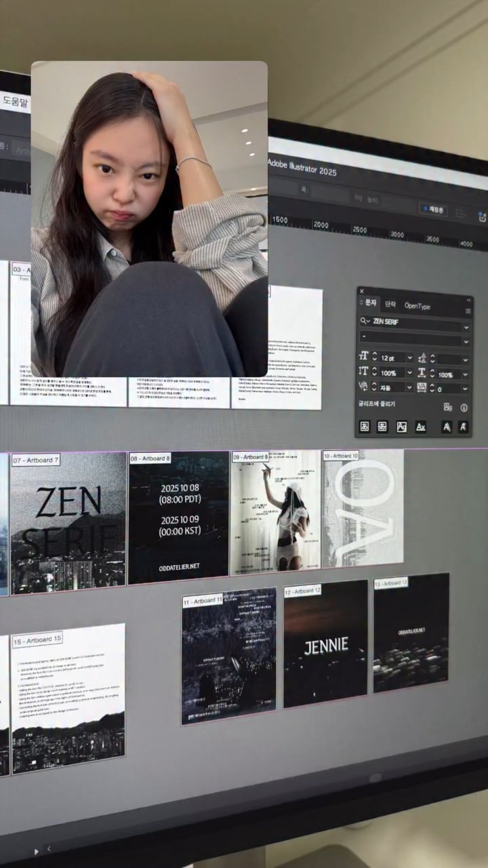
Task: Click the All Caps icon in Character panel
Action: click(x=445, y=427)
